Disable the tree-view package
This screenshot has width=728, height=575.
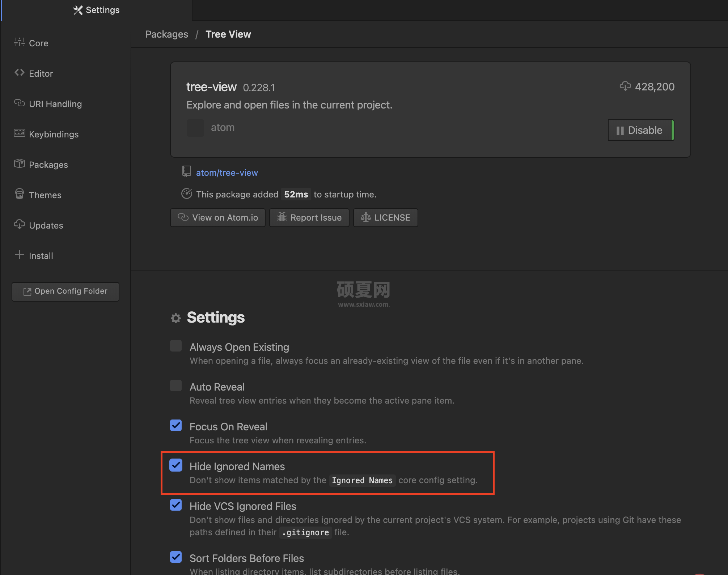tap(640, 130)
